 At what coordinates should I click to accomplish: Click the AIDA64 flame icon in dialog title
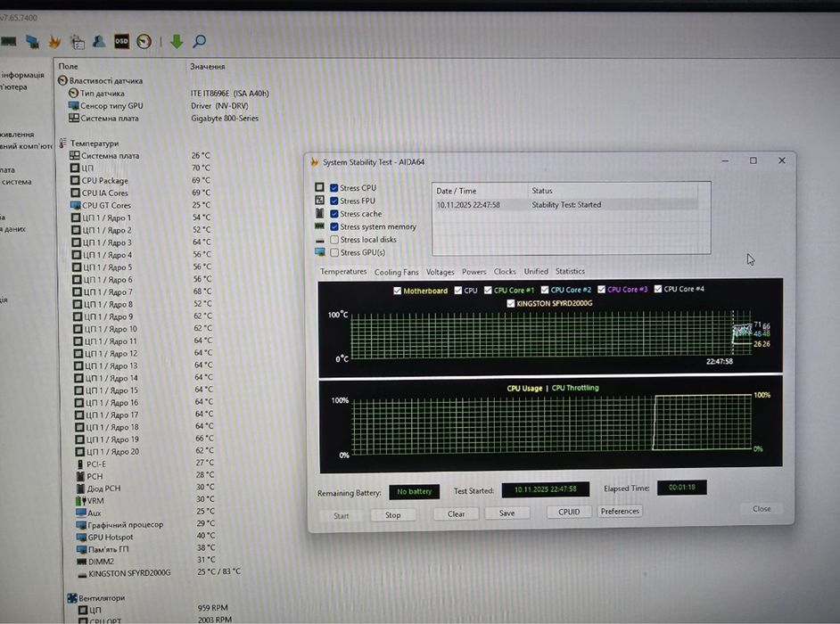pos(315,161)
